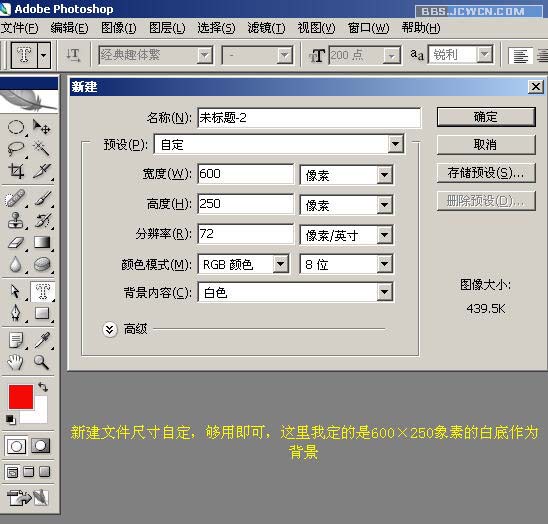This screenshot has width=548, height=524.
Task: Select the Sponge tool
Action: pyautogui.click(x=42, y=264)
